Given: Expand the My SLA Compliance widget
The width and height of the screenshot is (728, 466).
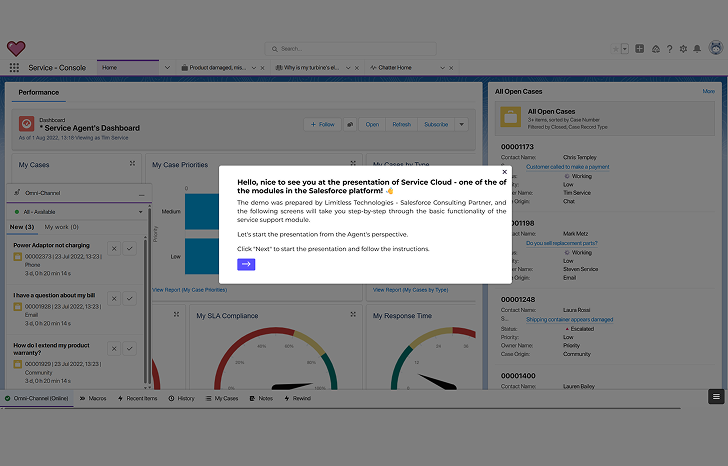Looking at the screenshot, I should click(353, 314).
